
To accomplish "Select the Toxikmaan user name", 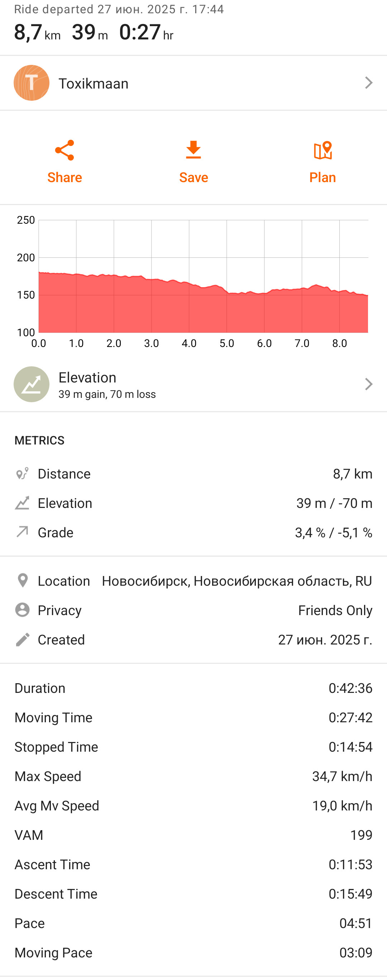I will pos(94,83).
